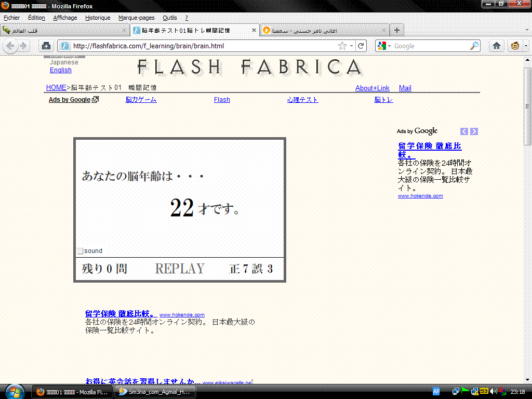This screenshot has width=532, height=399.
Task: Open the ? help menu
Action: (x=187, y=18)
